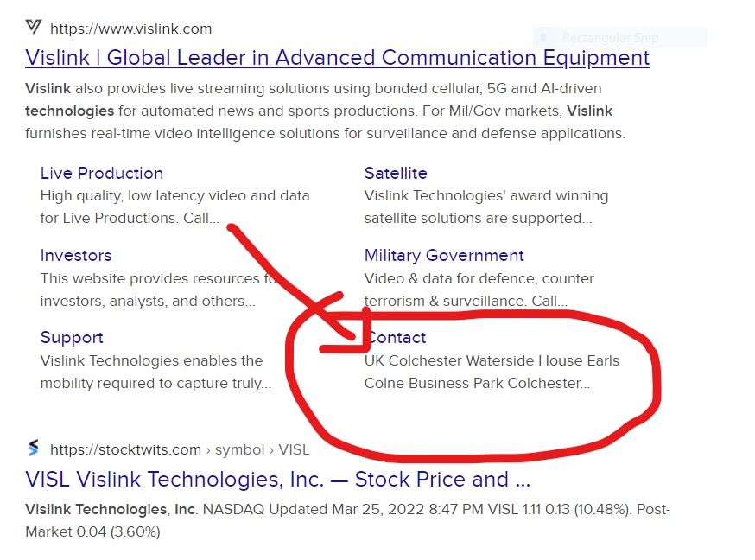The width and height of the screenshot is (755, 560).
Task: Click the https://www.vislink.com URL
Action: coord(131,29)
